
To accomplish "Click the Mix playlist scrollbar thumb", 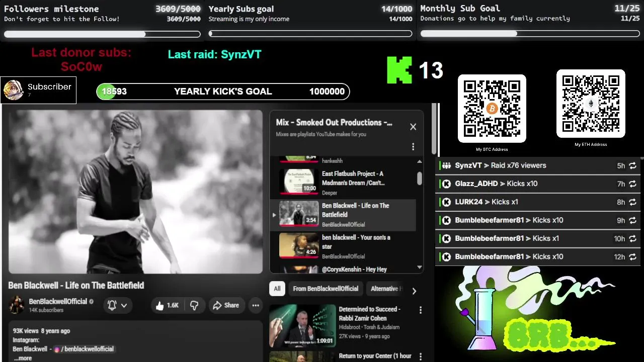I will click(420, 178).
